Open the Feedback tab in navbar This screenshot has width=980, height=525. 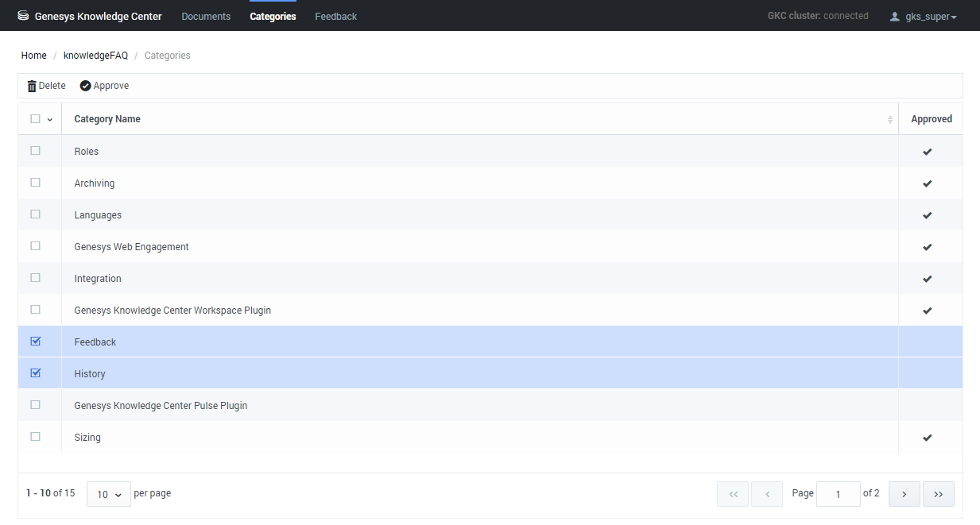[335, 16]
